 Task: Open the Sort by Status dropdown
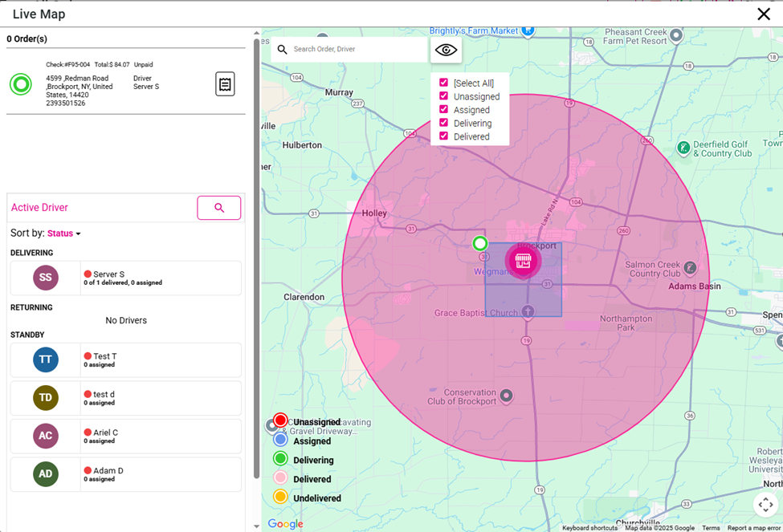pos(64,234)
